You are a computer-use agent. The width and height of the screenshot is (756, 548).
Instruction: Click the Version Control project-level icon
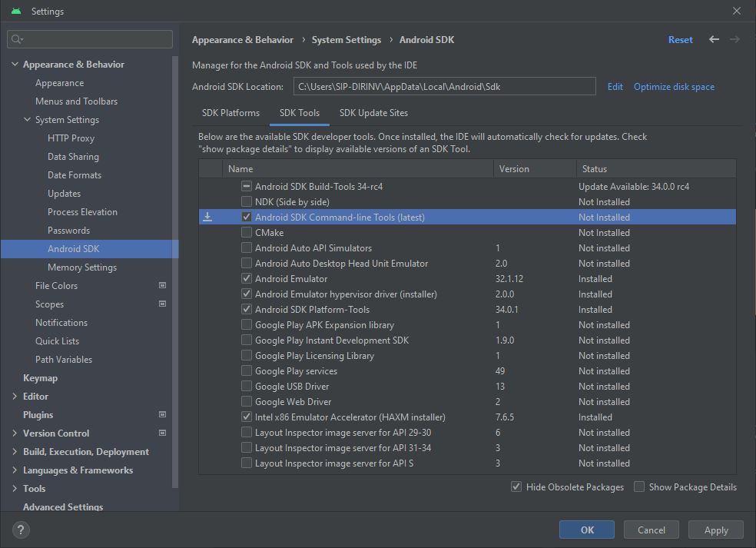click(x=162, y=433)
